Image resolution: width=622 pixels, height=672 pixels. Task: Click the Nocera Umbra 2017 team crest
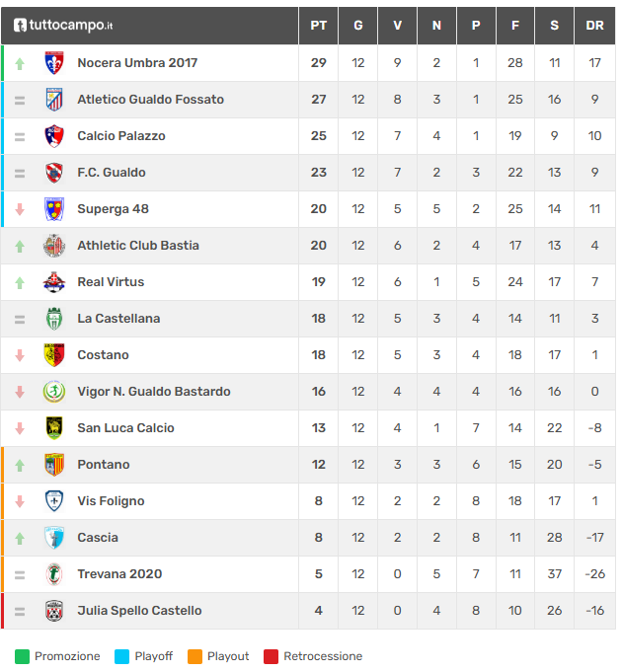(x=54, y=63)
